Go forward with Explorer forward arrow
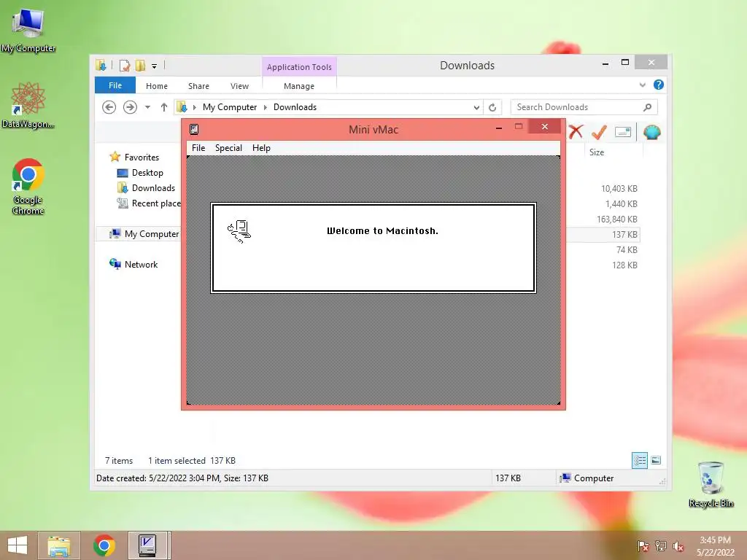 130,107
